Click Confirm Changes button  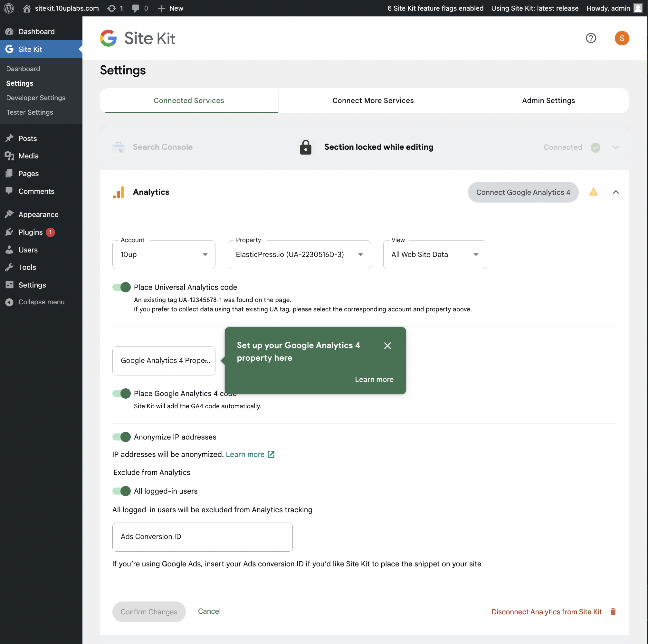click(x=149, y=611)
